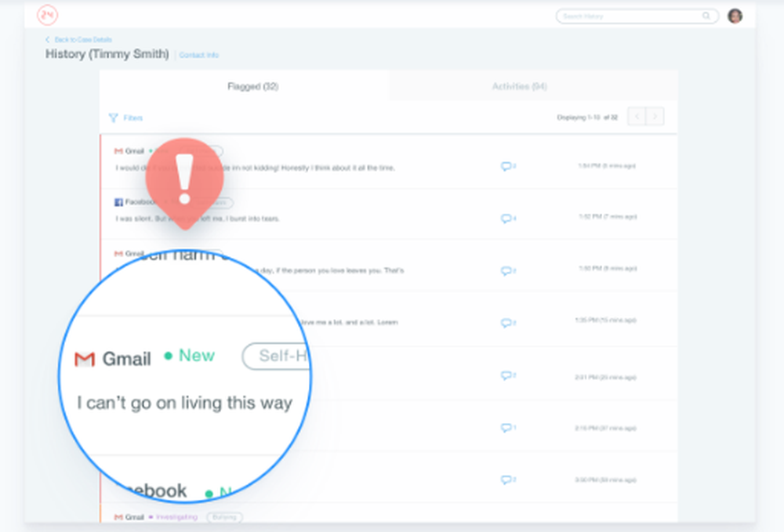
Task: Click the Gmail icon on the first flagged message
Action: [118, 150]
